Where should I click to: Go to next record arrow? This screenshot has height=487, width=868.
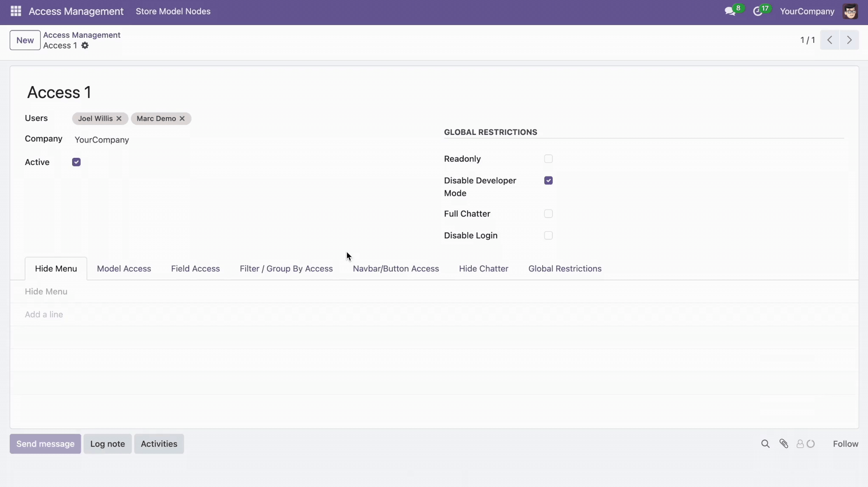(849, 40)
